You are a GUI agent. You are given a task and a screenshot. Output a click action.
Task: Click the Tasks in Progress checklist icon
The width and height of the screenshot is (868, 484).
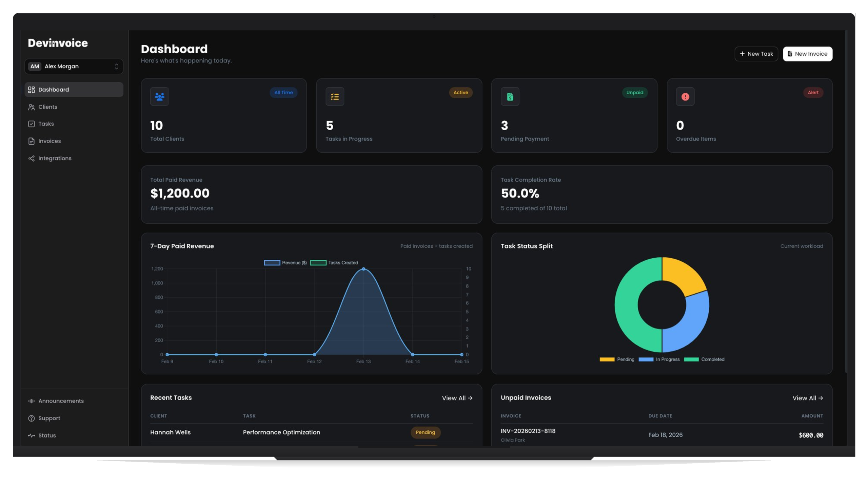(335, 96)
